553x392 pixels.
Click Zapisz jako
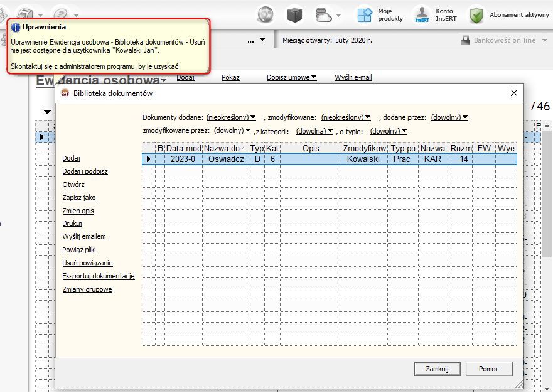tap(79, 198)
